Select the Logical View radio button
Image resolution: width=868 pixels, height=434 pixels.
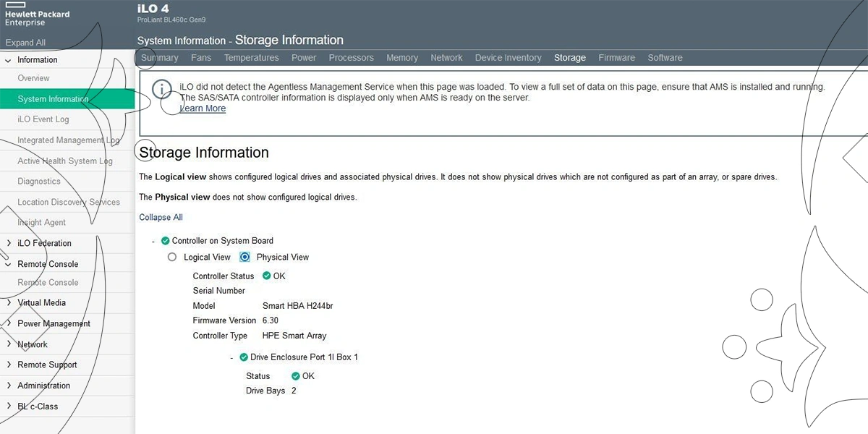(x=172, y=258)
